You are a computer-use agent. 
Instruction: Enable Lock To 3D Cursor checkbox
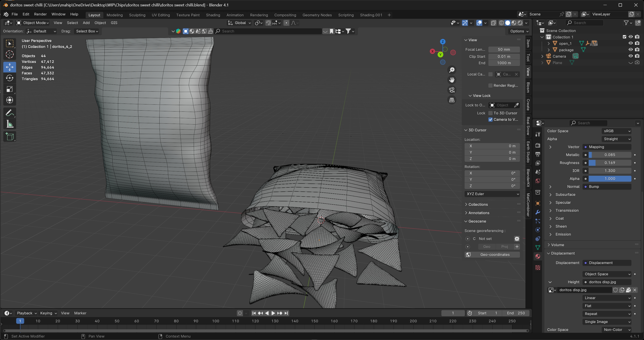pyautogui.click(x=491, y=113)
